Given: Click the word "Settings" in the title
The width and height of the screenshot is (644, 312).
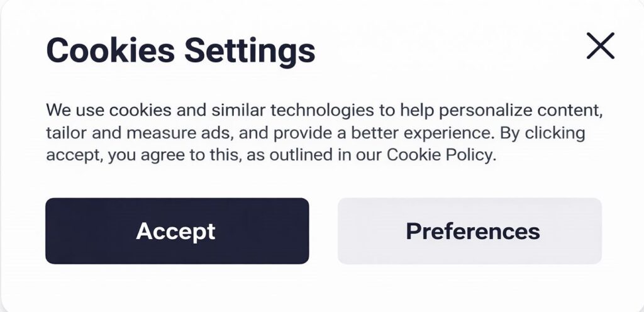Looking at the screenshot, I should 249,52.
